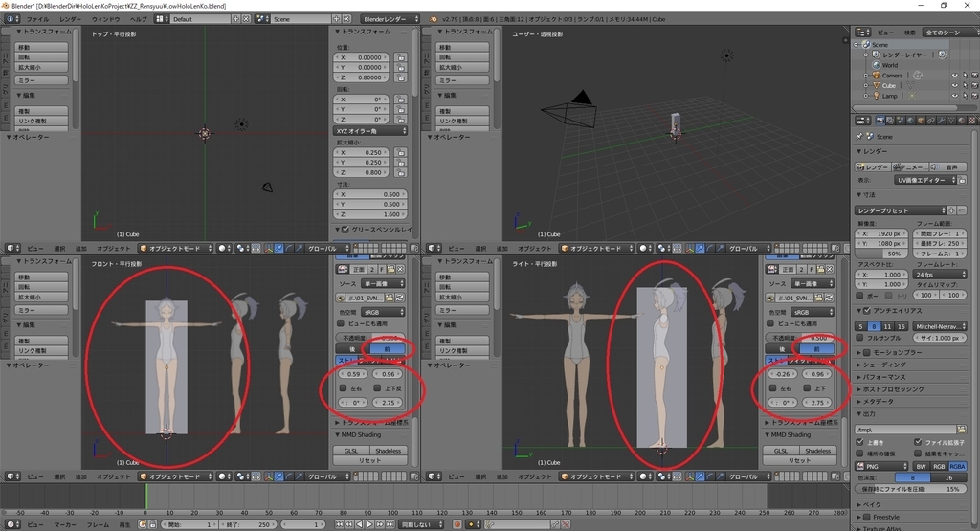Click the Outliner editor type icon

pos(863,32)
